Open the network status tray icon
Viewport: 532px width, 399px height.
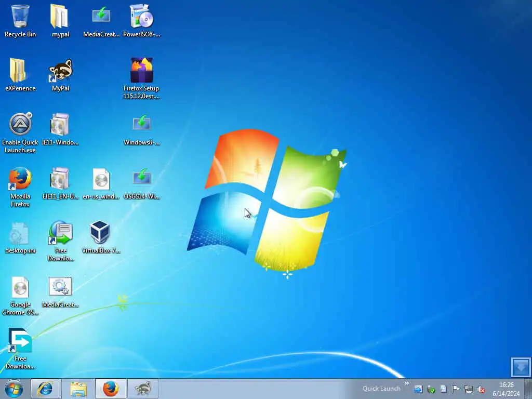tap(469, 389)
